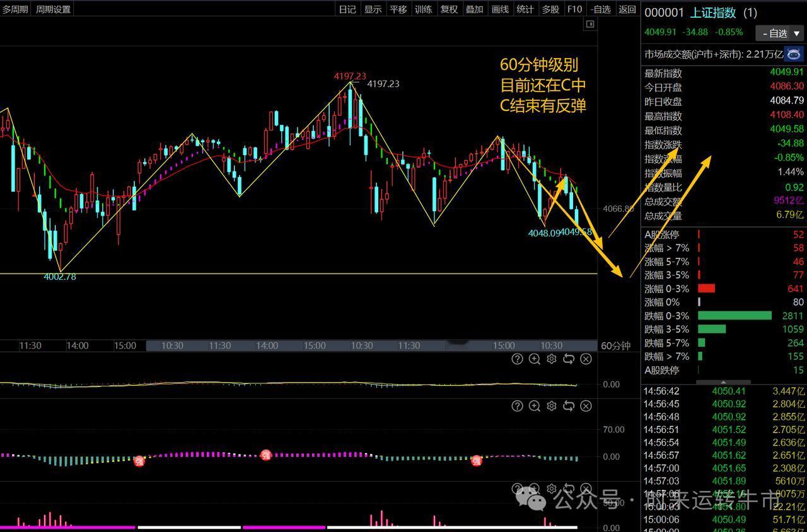Viewport: 807px width, 532px height.
Task: Open F10 company information
Action: coord(574,9)
